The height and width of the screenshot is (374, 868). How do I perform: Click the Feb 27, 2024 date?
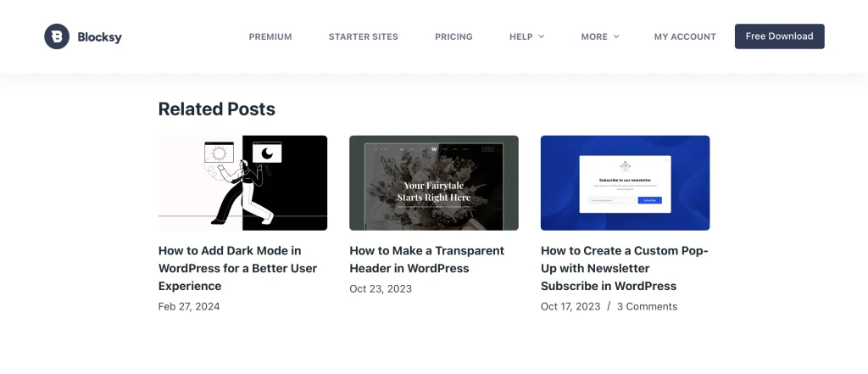(189, 306)
